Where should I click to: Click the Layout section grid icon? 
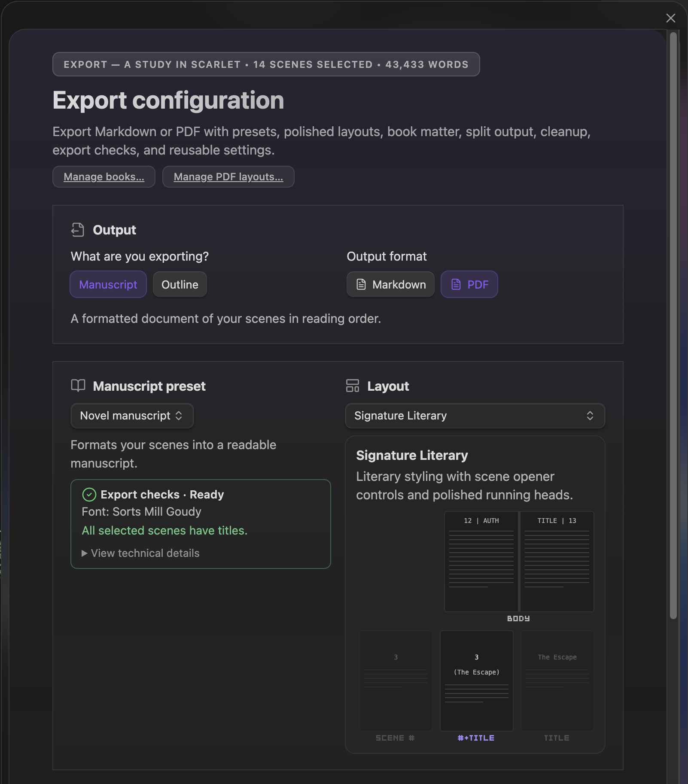(353, 386)
